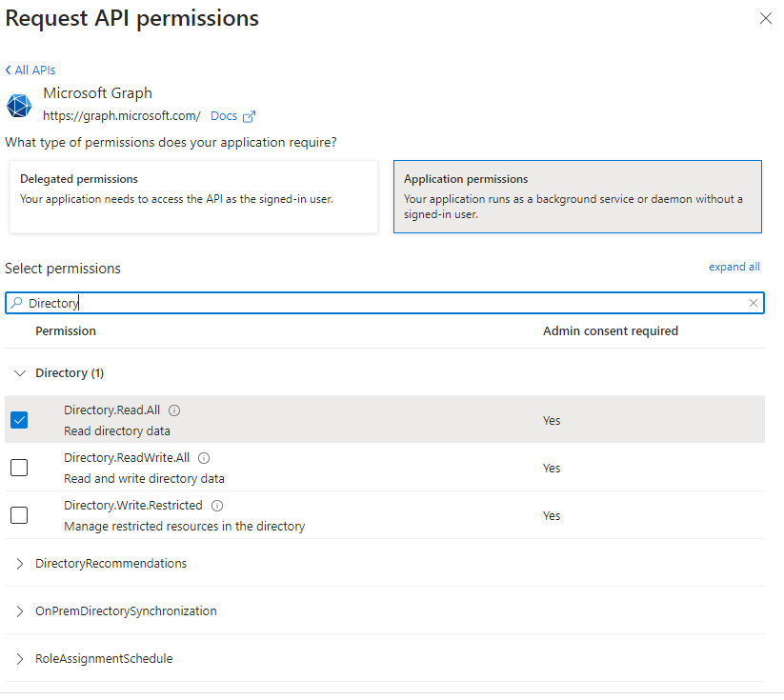Clear the Directory search text
Screen dimensions: 784x700
tap(753, 303)
